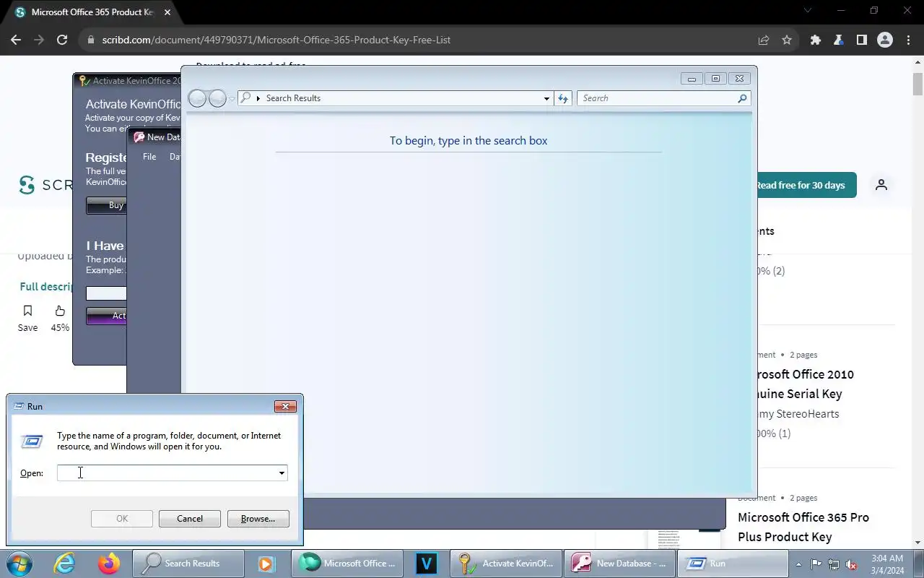
Task: Open address bar history dropdown in Search Results
Action: click(x=546, y=98)
